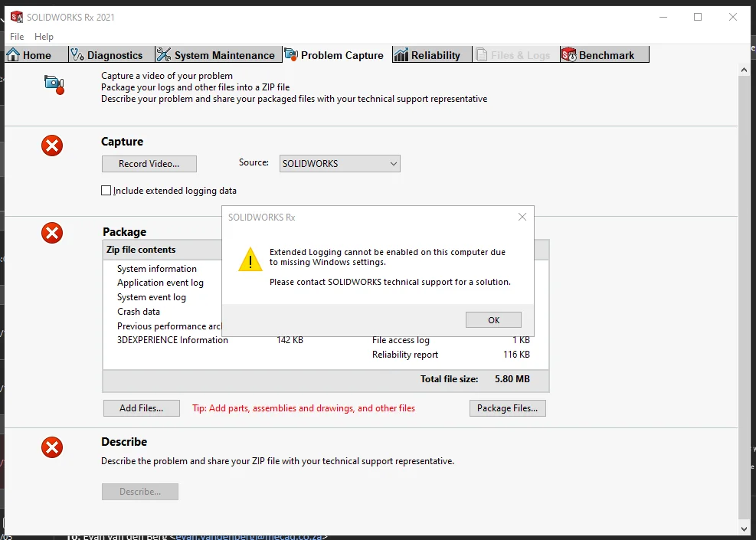Switch to the Reliability tab
756x540 pixels.
[x=432, y=54]
